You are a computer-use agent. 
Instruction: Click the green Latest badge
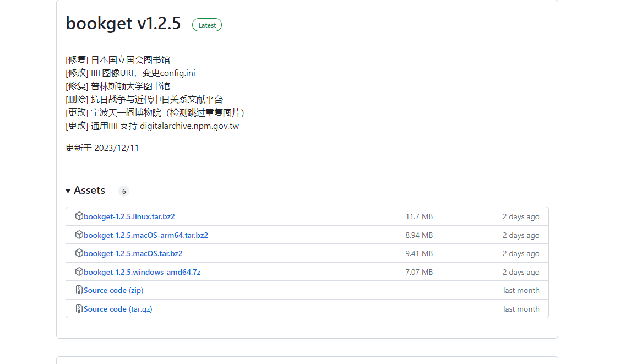click(x=207, y=25)
